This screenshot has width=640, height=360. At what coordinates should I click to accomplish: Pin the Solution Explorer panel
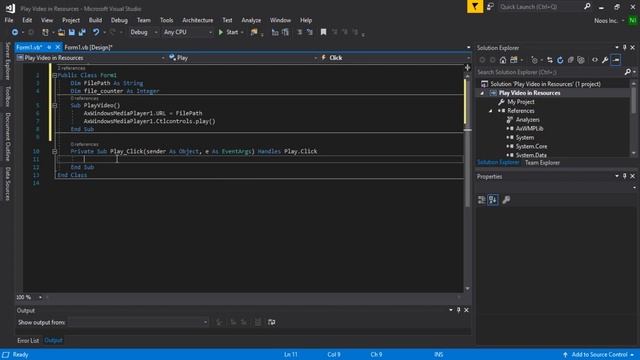[624, 48]
